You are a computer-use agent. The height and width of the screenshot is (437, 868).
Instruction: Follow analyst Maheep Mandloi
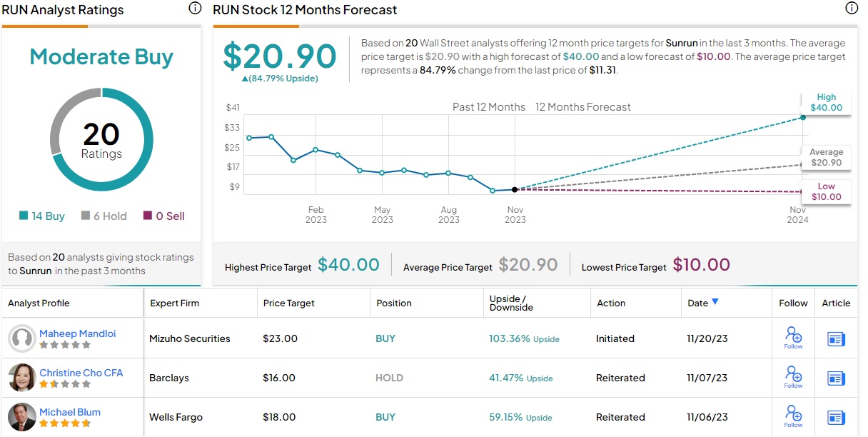point(793,337)
